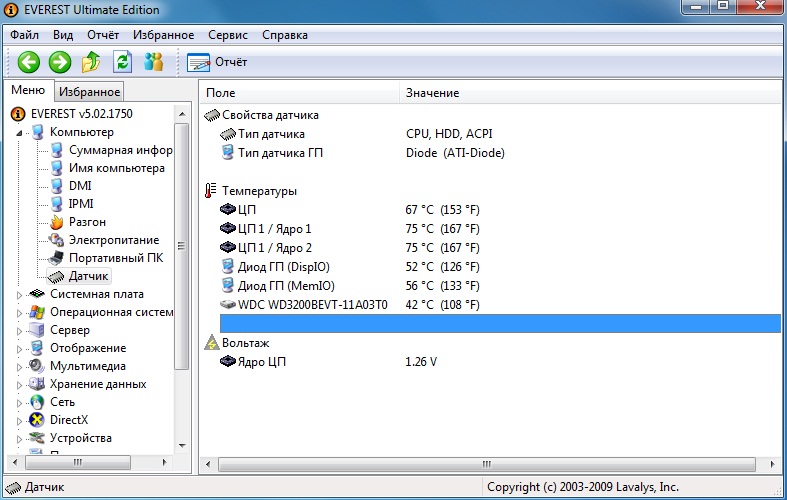This screenshot has height=500, width=787.
Task: Select the Свойства датчика group row
Action: [492, 115]
